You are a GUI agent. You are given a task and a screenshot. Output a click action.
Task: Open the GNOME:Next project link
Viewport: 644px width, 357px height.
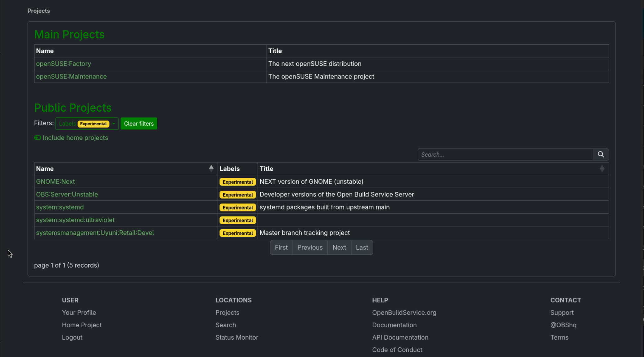pos(55,181)
